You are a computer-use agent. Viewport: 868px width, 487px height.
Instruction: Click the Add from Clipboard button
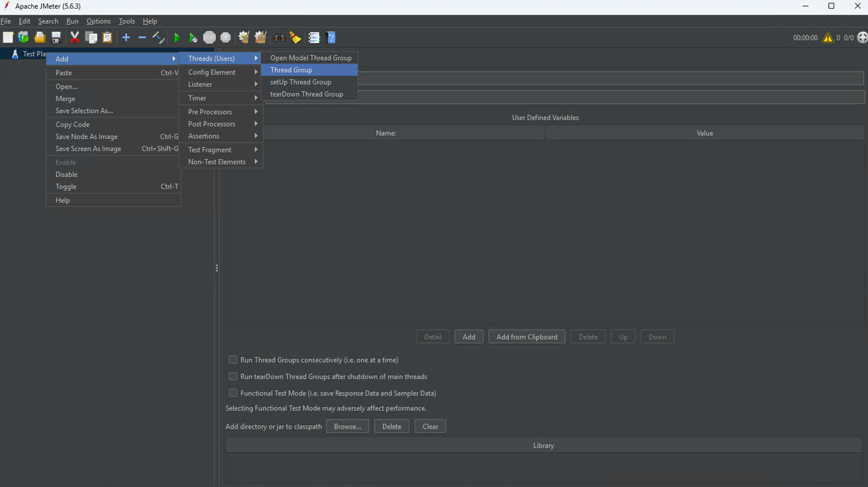click(x=527, y=337)
